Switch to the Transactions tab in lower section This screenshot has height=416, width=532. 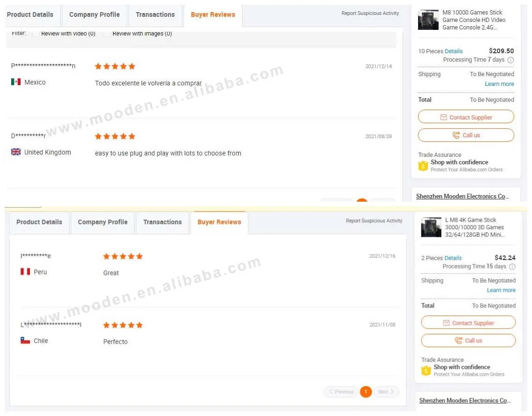[162, 222]
